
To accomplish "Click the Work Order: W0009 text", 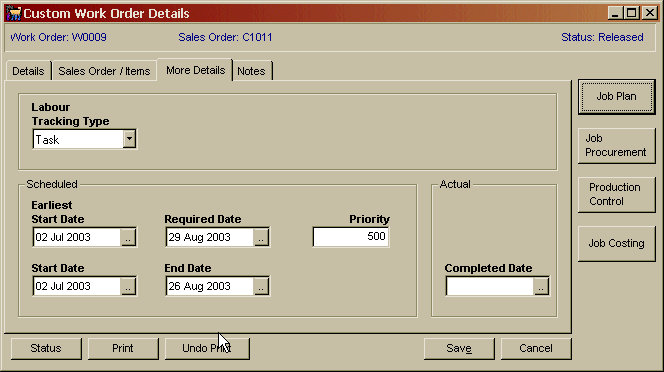I will [58, 37].
